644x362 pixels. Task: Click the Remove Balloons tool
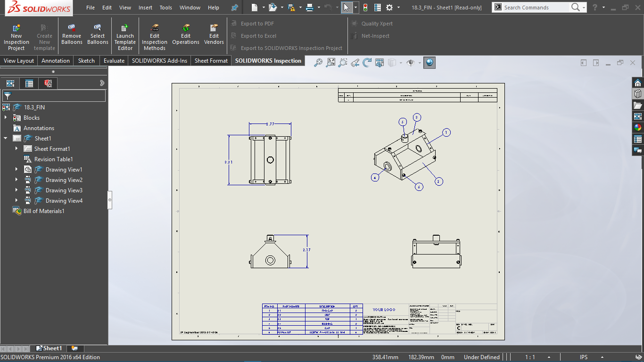coord(72,33)
